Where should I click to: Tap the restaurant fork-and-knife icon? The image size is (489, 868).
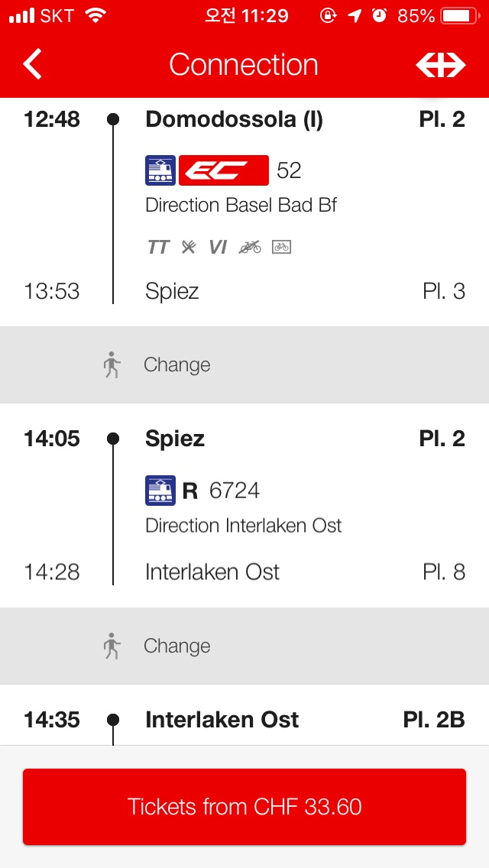pyautogui.click(x=189, y=247)
